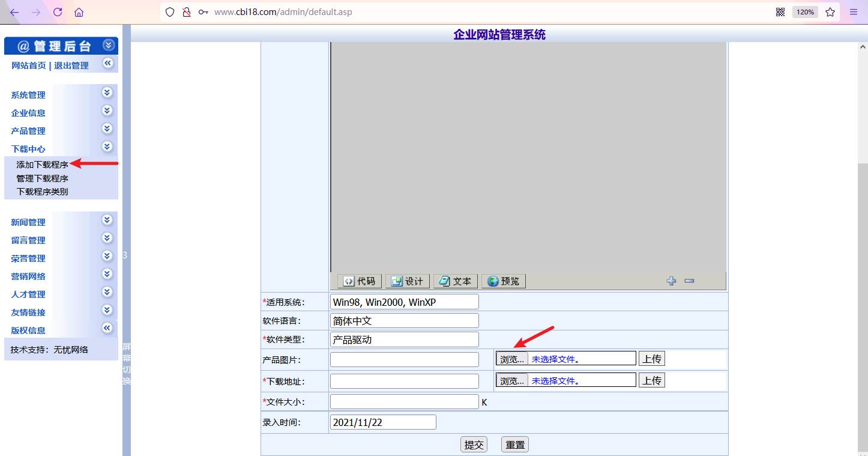Open the browser hamburger menu

tap(854, 12)
